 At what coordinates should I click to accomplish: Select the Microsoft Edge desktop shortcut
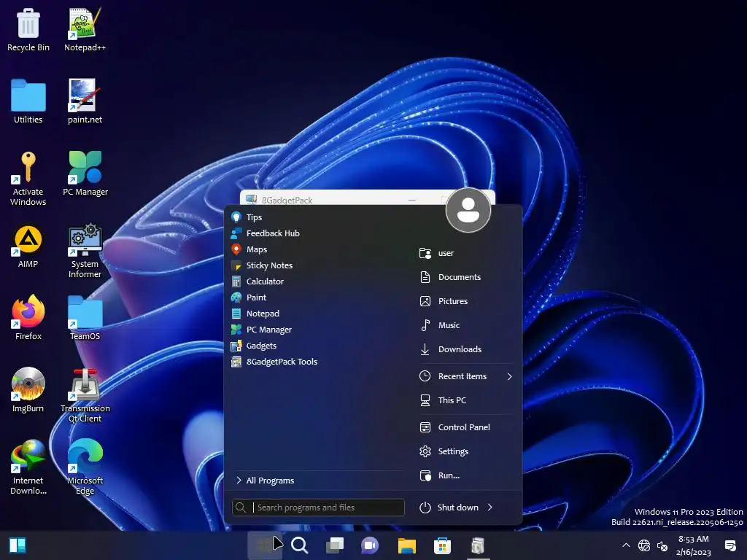point(85,467)
